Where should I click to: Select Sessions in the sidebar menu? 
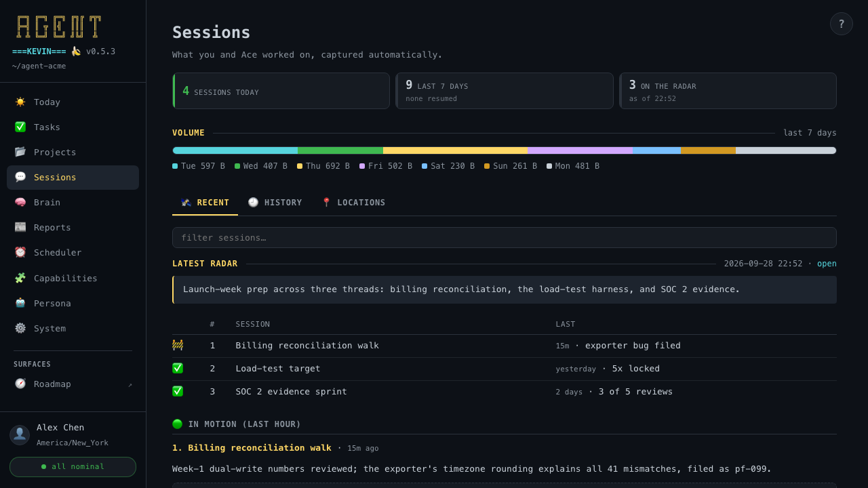click(x=73, y=177)
